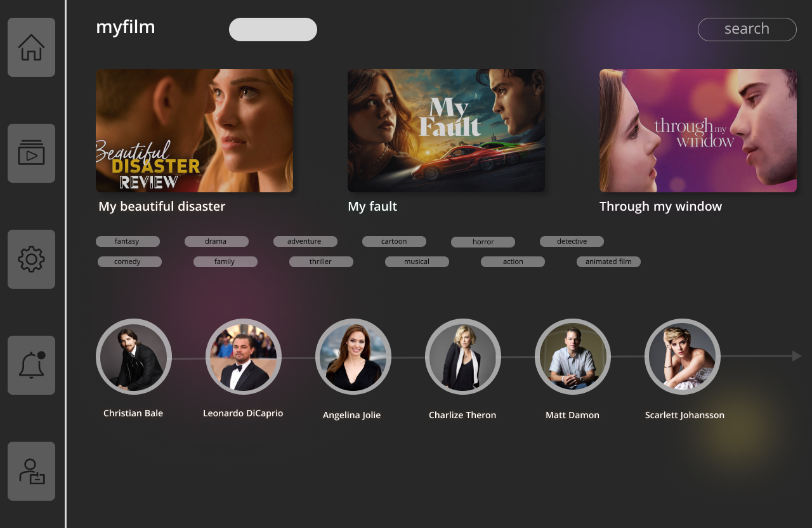The height and width of the screenshot is (528, 812).
Task: Select the drama genre tag
Action: 216,241
